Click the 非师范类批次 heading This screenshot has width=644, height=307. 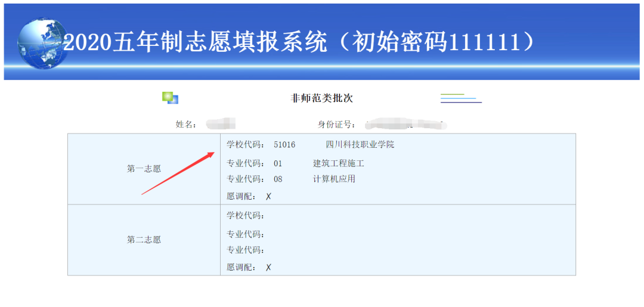tap(321, 98)
